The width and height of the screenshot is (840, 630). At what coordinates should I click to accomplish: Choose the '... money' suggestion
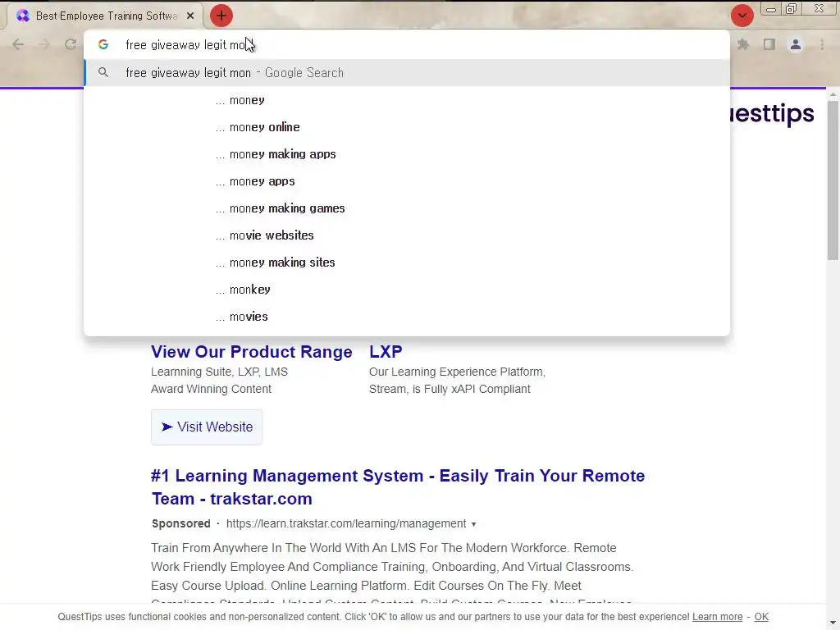[407, 100]
